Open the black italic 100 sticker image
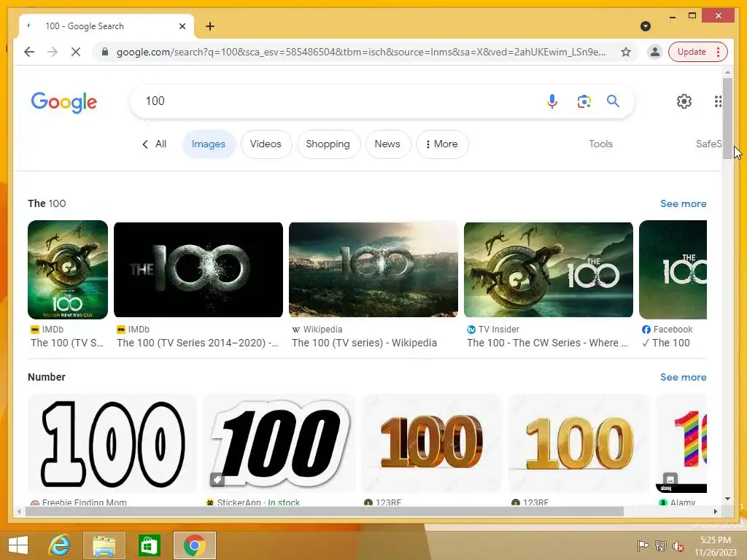The image size is (747, 560). click(279, 443)
